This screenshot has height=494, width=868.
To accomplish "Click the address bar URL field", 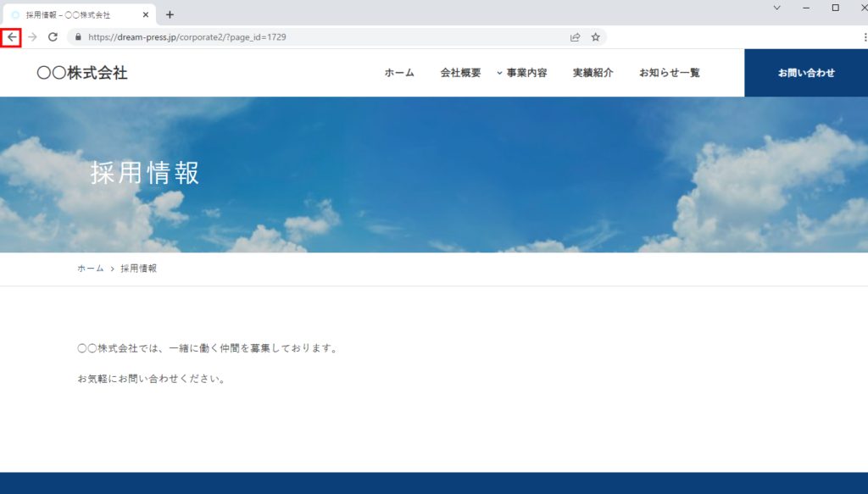I will [322, 37].
